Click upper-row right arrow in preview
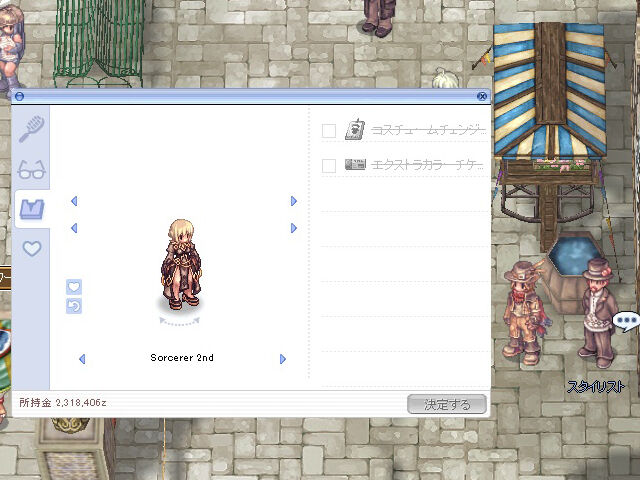Screen dimensions: 640x480 pyautogui.click(x=293, y=201)
